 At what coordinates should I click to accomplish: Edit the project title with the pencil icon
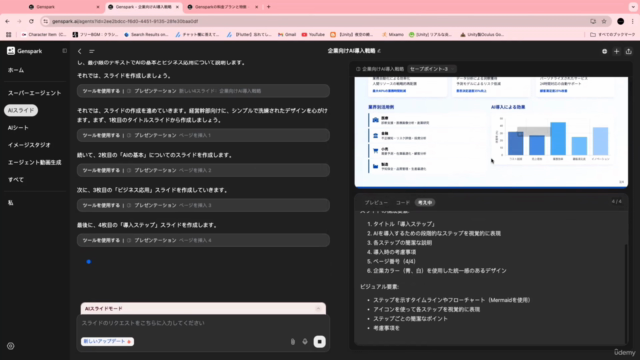(x=379, y=51)
